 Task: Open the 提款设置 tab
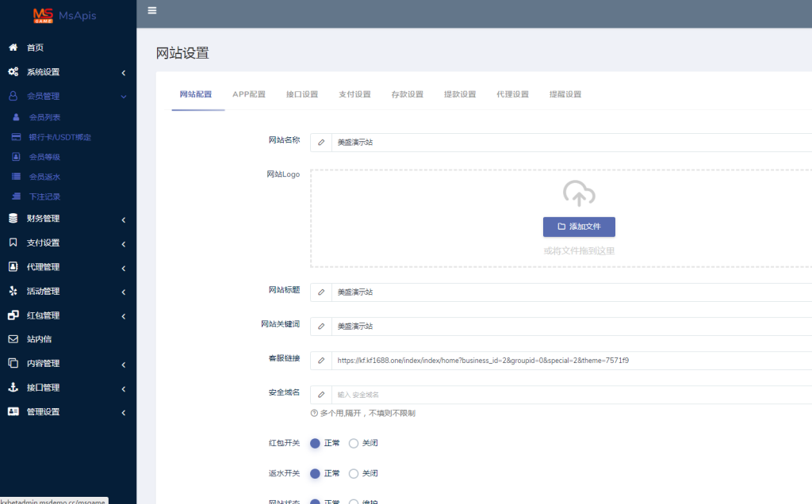(x=460, y=94)
